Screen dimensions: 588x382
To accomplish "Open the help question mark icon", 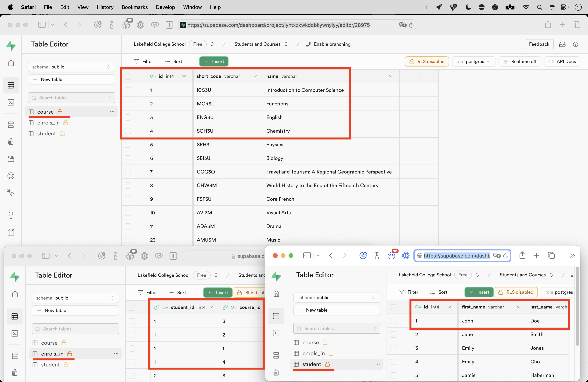I will click(x=575, y=44).
